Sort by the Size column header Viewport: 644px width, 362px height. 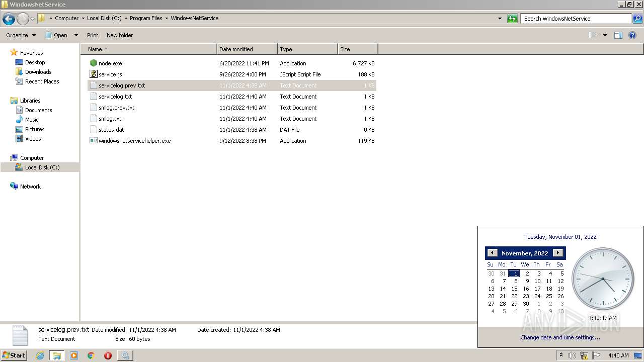[358, 49]
